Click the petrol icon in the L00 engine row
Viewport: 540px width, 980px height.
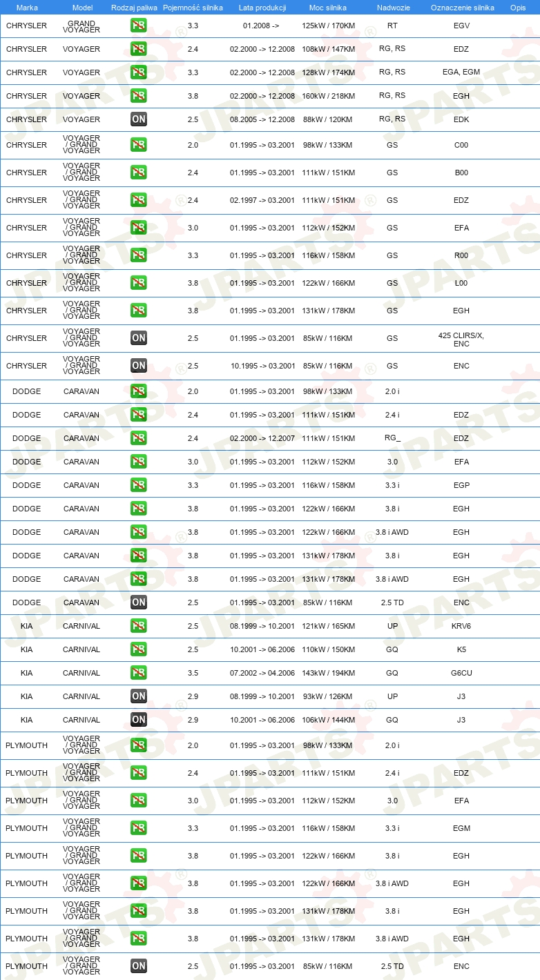tap(139, 283)
